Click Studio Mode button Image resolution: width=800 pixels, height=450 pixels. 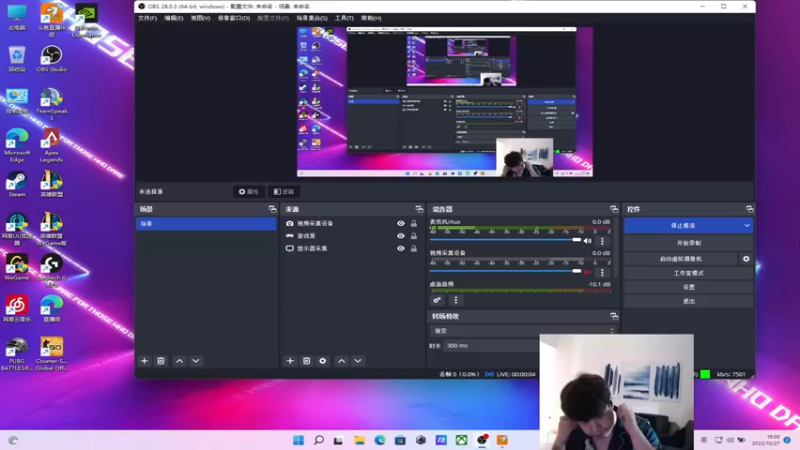click(x=688, y=273)
